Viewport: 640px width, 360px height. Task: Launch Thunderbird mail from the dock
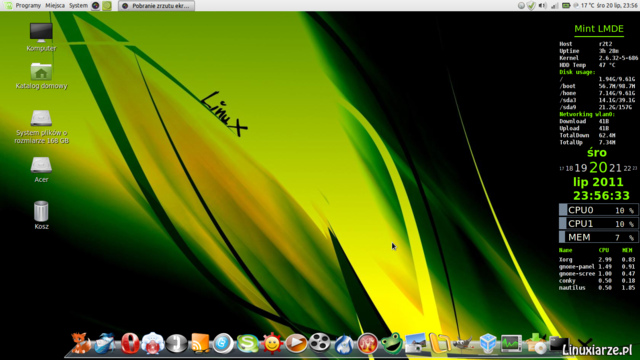pos(104,343)
